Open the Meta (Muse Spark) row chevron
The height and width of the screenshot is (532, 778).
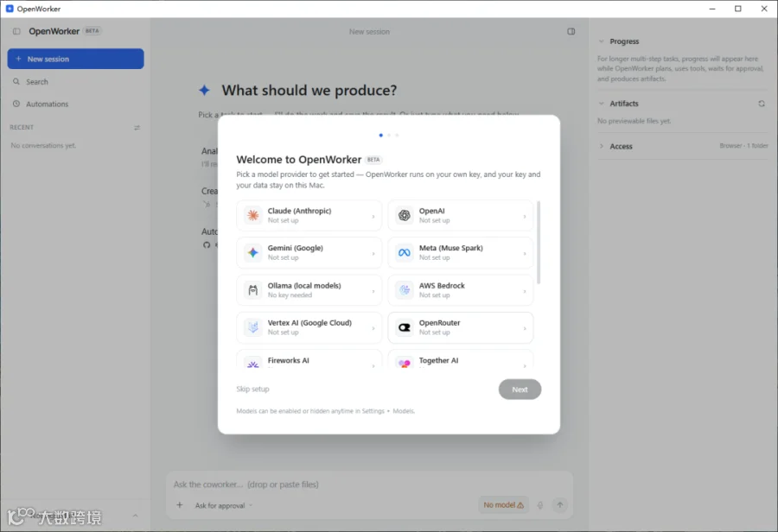(525, 253)
